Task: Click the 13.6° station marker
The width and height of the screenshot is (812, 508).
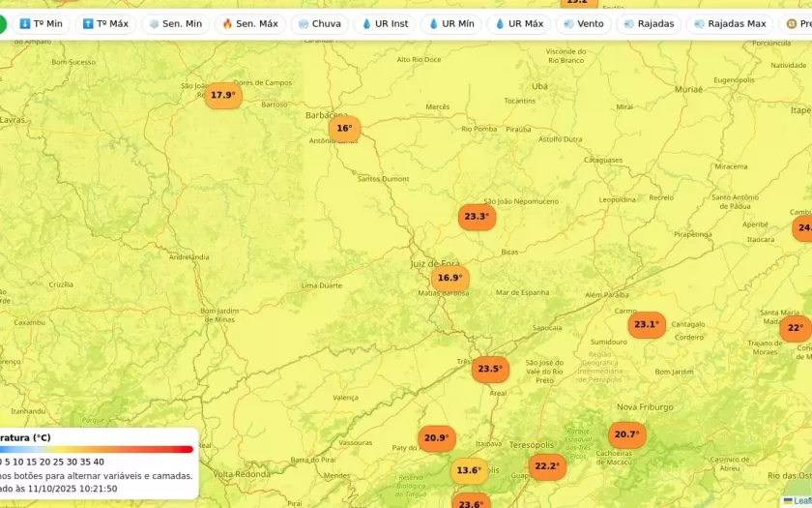Action: [x=469, y=471]
